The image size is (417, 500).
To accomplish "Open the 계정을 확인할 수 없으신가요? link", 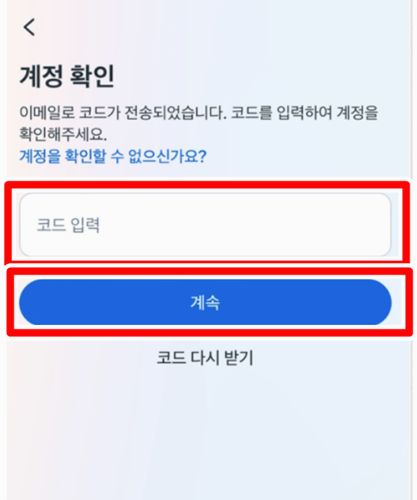I will pyautogui.click(x=113, y=156).
